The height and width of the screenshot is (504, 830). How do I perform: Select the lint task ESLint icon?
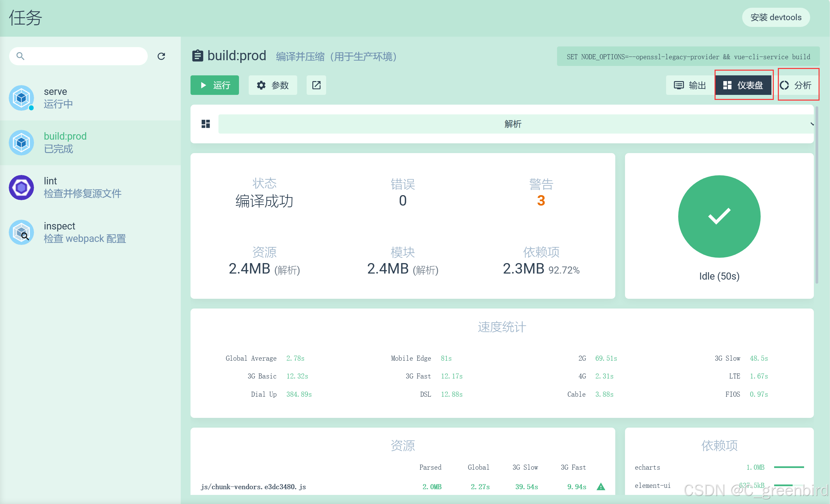coord(22,187)
